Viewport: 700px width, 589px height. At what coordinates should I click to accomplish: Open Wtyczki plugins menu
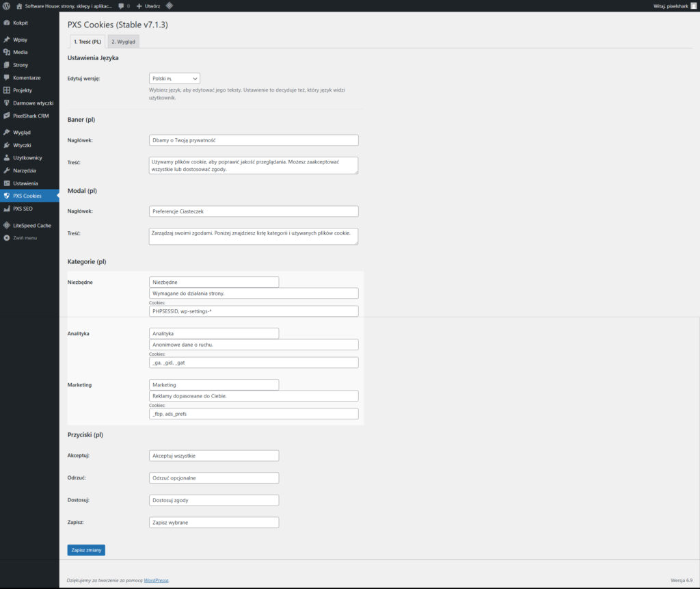click(x=22, y=145)
